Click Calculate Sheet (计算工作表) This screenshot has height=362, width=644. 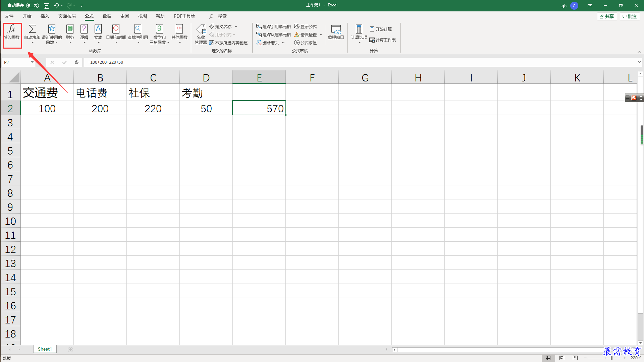pos(383,40)
